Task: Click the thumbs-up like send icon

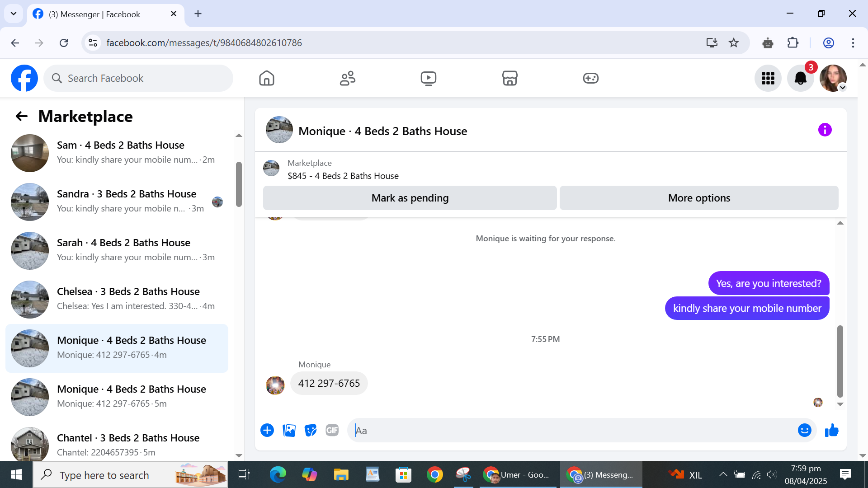Action: coord(831,430)
